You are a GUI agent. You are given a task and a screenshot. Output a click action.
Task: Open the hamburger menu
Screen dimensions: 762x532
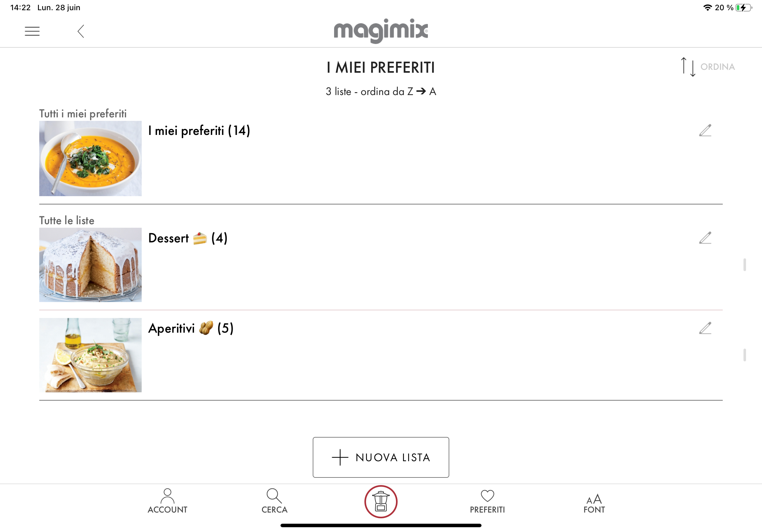click(x=32, y=31)
